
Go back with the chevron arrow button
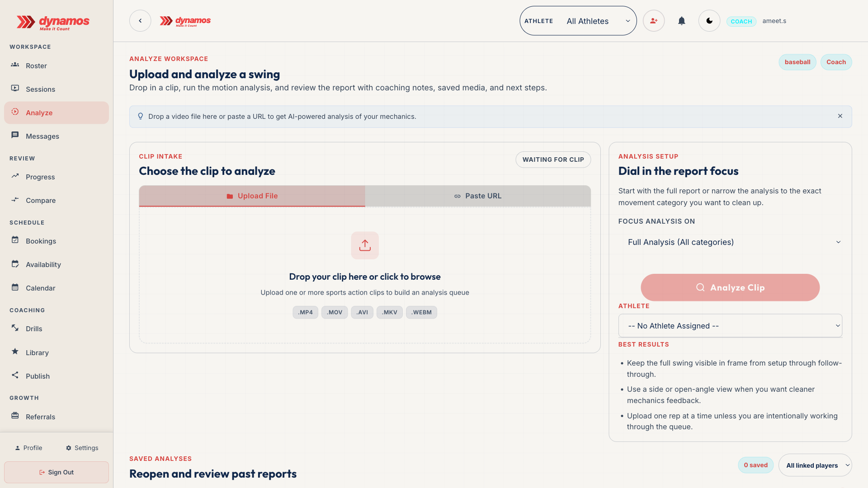coord(140,21)
